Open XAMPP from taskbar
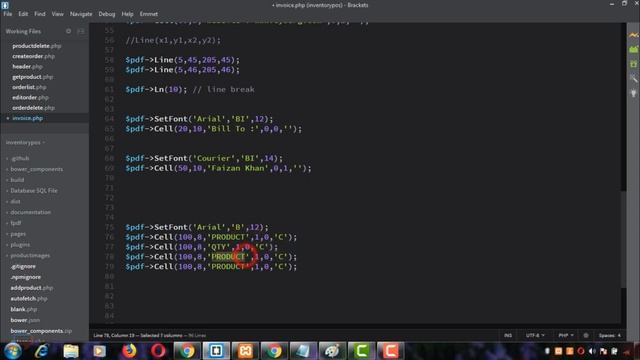 coord(245,351)
